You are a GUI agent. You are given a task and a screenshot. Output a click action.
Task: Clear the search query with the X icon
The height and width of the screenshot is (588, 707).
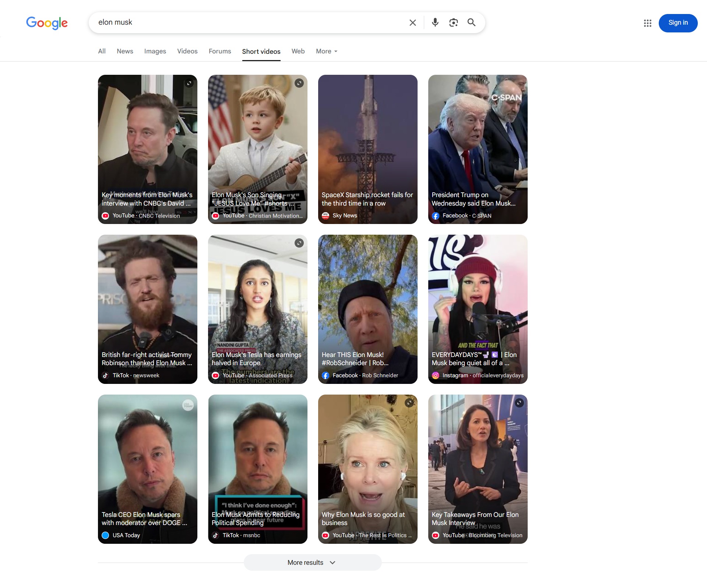(412, 22)
